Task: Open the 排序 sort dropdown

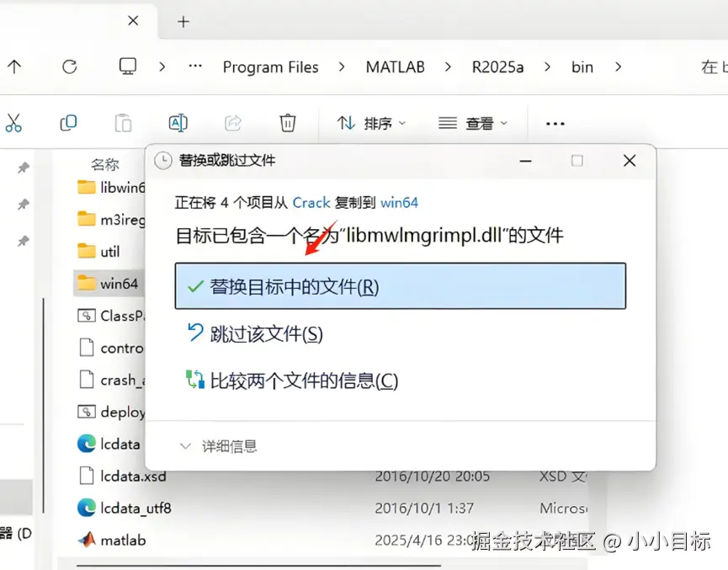Action: tap(371, 123)
